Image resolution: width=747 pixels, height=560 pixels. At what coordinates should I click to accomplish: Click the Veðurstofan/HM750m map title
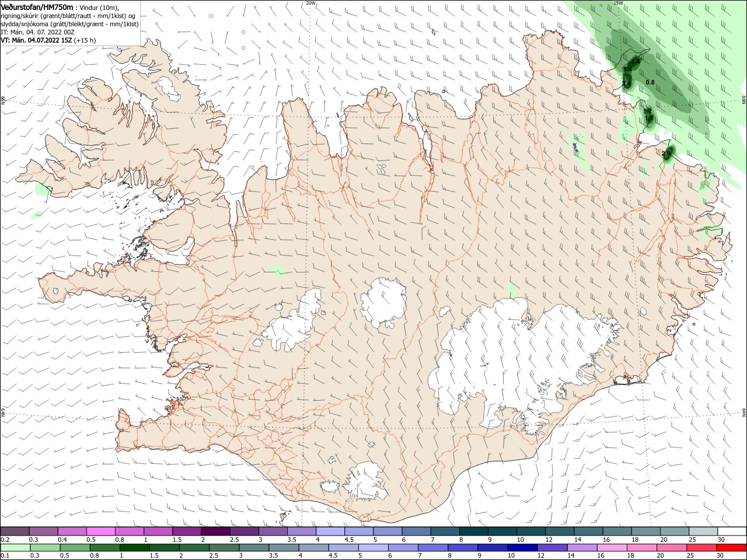pyautogui.click(x=36, y=6)
